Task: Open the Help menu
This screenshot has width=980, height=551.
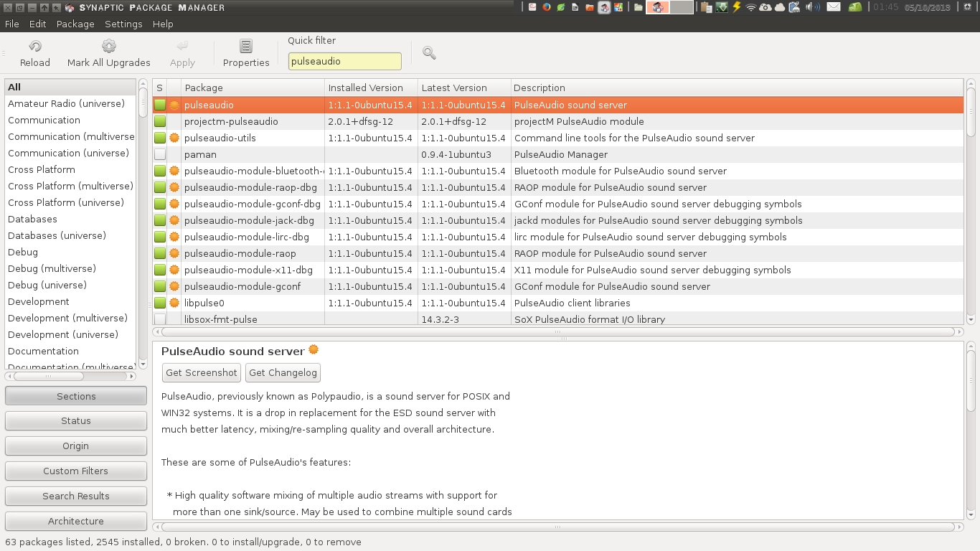Action: point(163,24)
